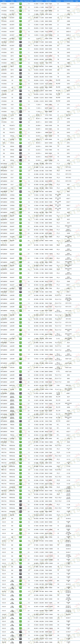Click 'Nadwozie' column header
Viewport: 80px width, 644px height.
[x=58, y=1]
